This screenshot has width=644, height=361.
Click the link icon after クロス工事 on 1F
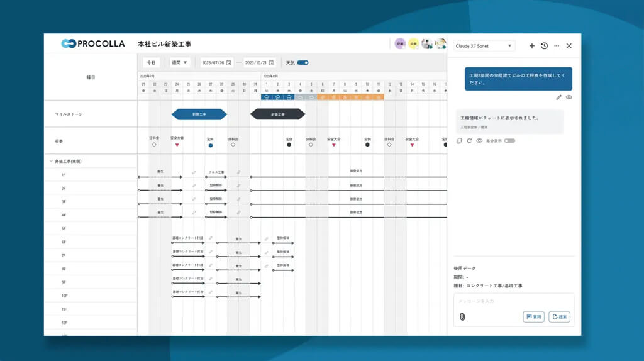[238, 172]
